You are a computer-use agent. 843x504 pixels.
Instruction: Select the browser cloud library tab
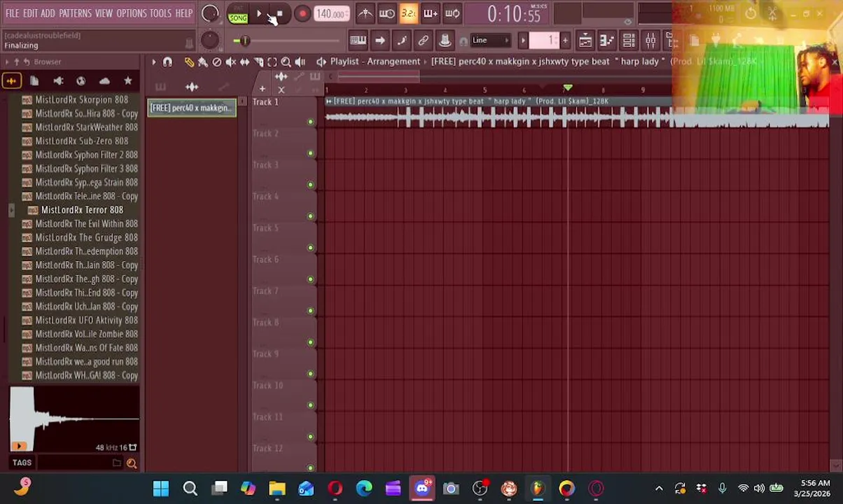click(104, 81)
